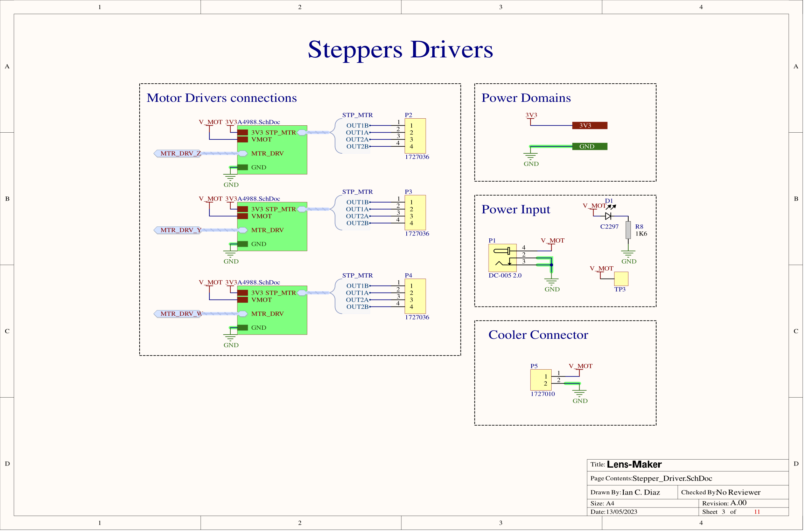Click the Lens-Maker title field
The width and height of the screenshot is (805, 532).
634,464
